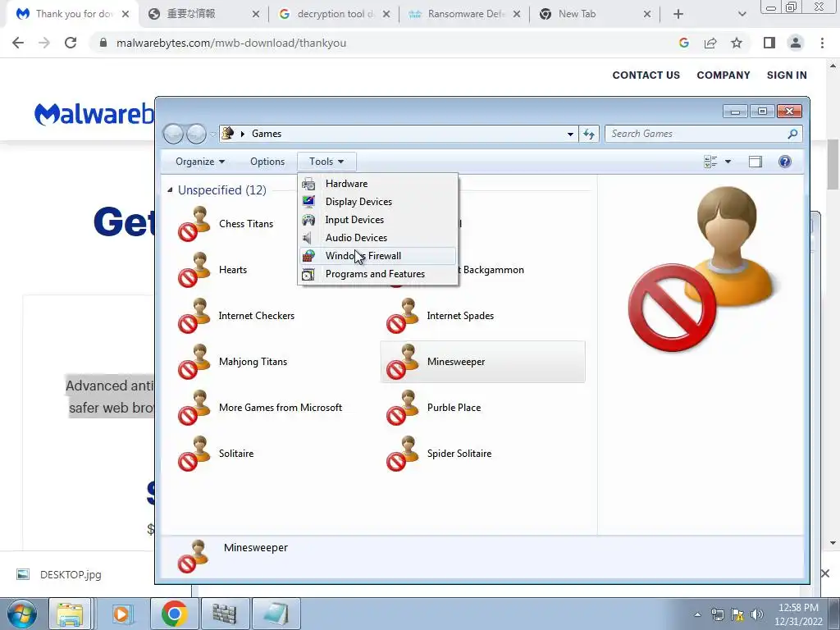The width and height of the screenshot is (840, 630).
Task: Switch to the Ransomware Defense tab
Action: [x=464, y=14]
